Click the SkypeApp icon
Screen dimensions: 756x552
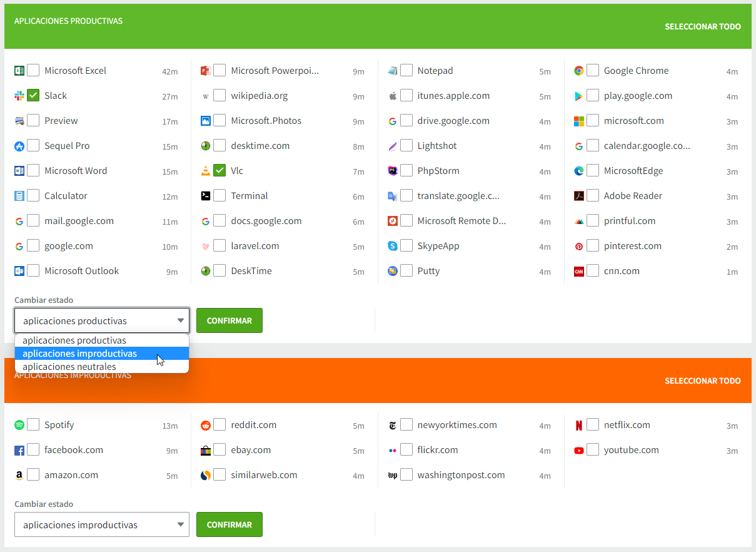pos(393,246)
